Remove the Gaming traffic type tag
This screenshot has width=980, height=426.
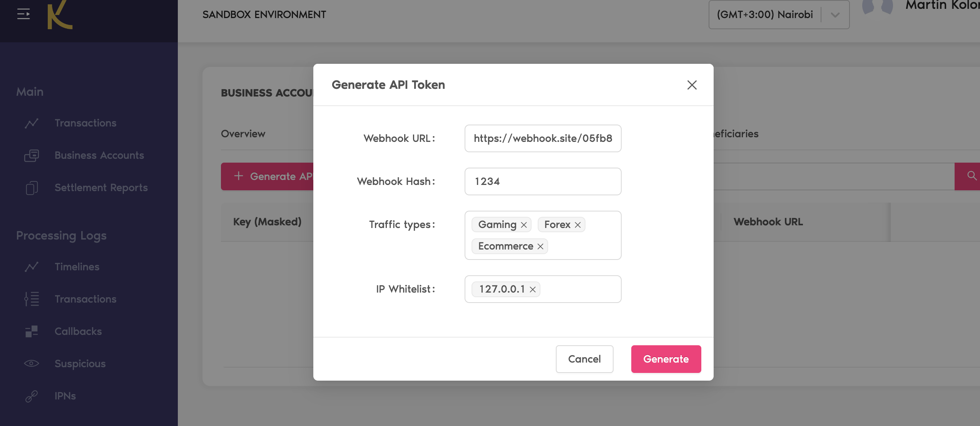524,225
